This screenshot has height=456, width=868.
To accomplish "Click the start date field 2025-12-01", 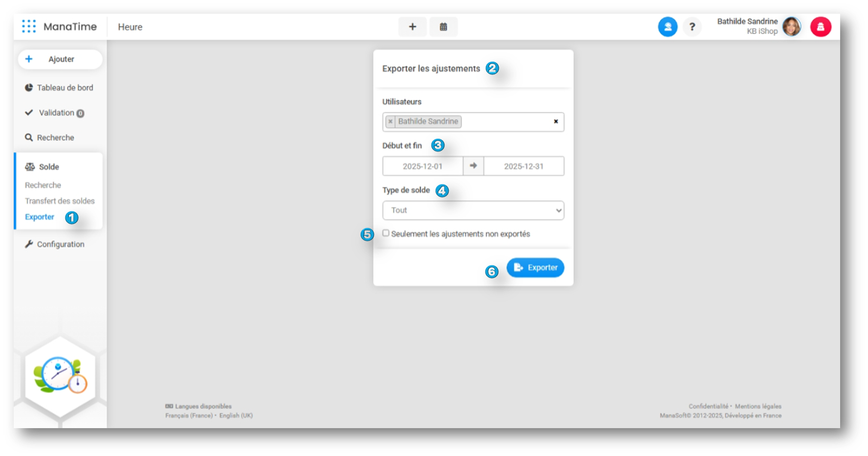I will click(422, 166).
